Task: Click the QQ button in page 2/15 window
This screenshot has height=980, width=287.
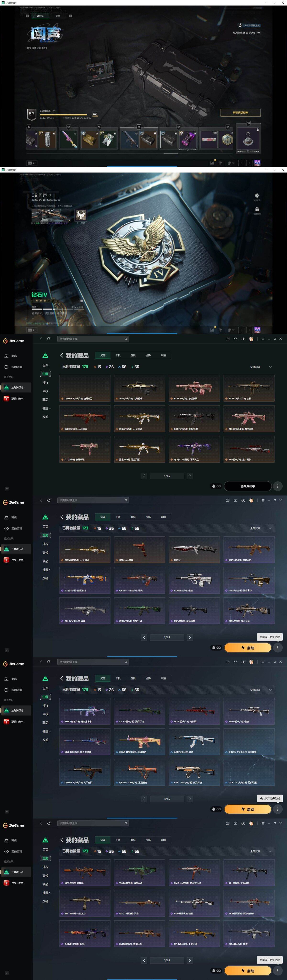Action: (216, 647)
